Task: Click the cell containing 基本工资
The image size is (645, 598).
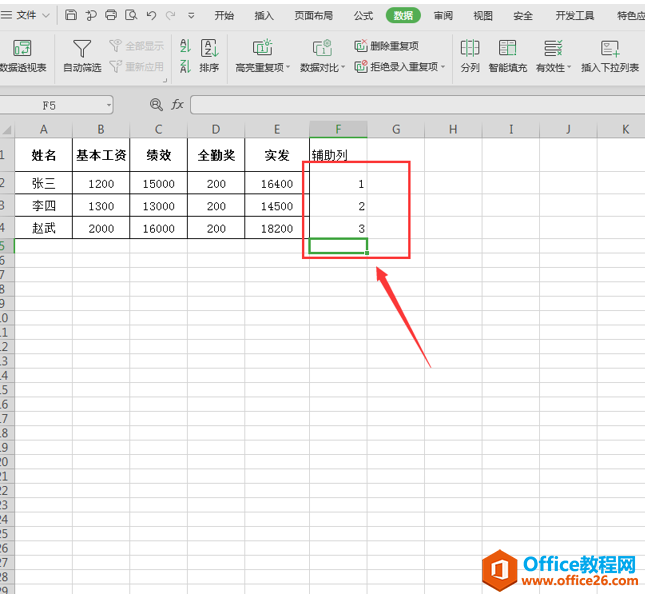Action: [x=101, y=155]
